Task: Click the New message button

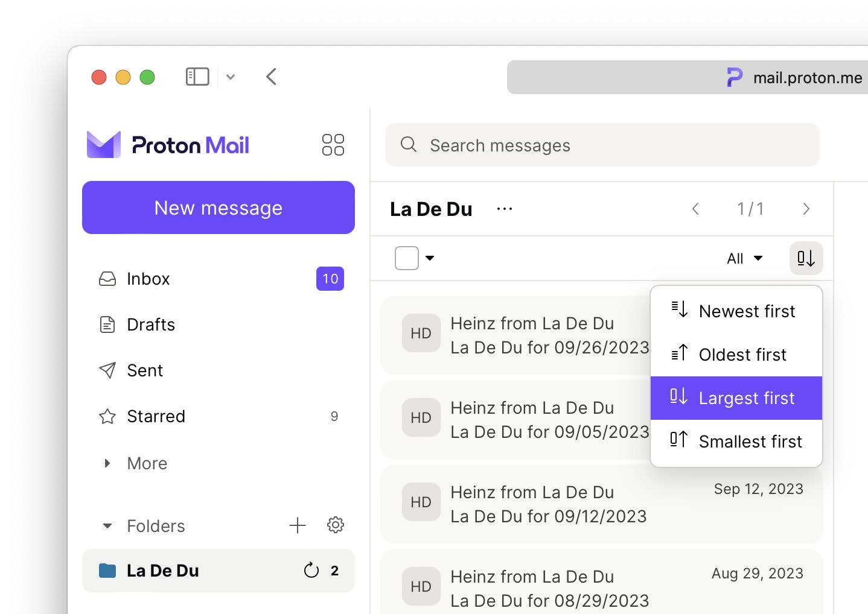Action: coord(219,207)
